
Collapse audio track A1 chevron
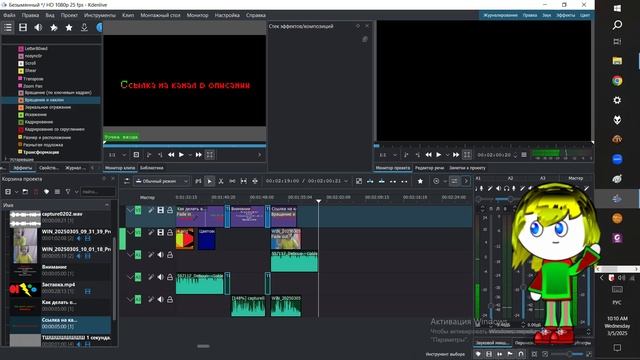130,255
